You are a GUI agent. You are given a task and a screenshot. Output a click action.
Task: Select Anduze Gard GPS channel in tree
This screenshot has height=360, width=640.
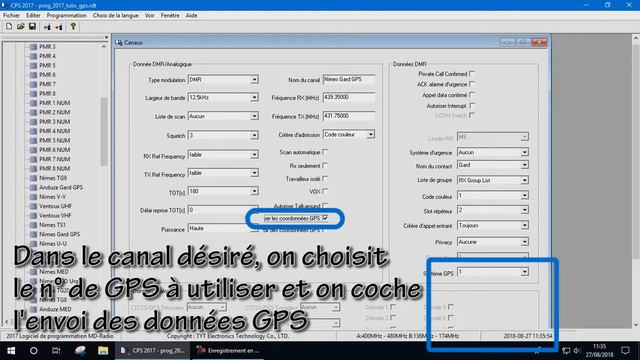coord(61,187)
